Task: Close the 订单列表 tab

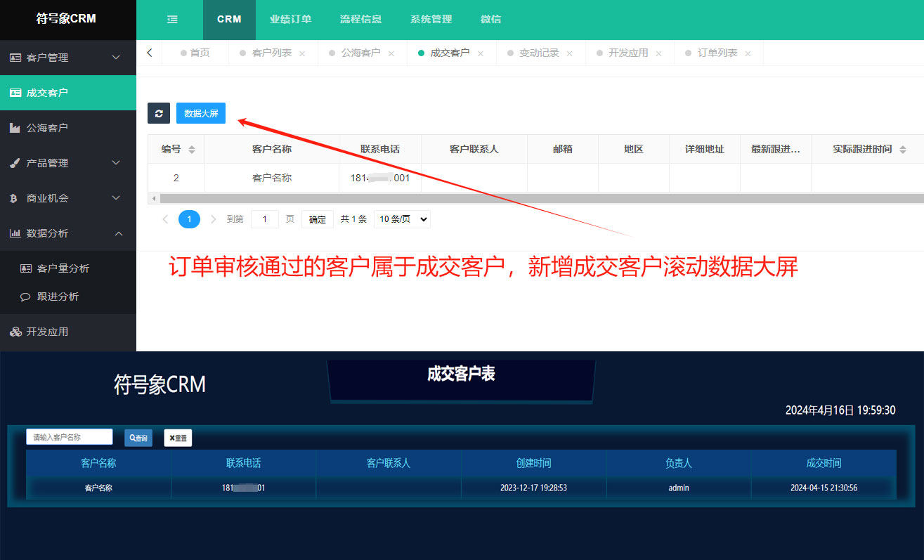Action: click(x=748, y=53)
